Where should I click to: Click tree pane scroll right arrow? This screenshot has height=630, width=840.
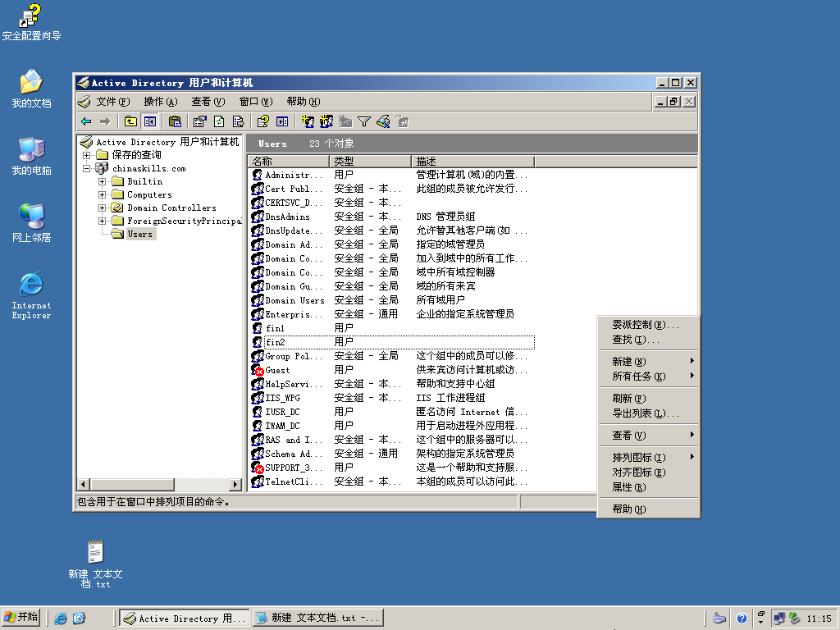235,484
